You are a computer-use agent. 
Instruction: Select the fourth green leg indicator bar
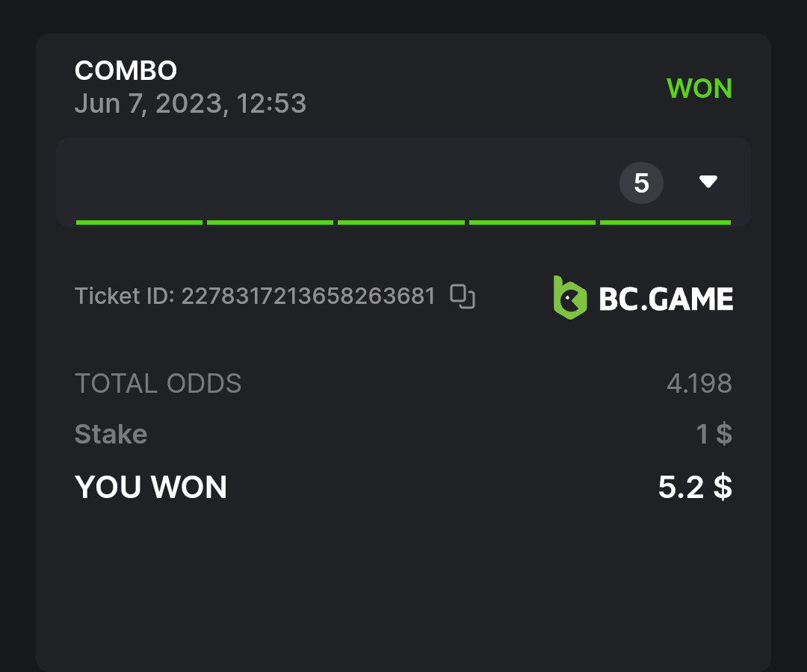[532, 222]
